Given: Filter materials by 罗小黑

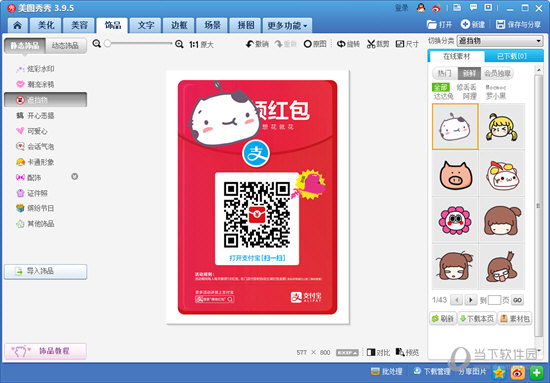Looking at the screenshot, I should point(496,96).
